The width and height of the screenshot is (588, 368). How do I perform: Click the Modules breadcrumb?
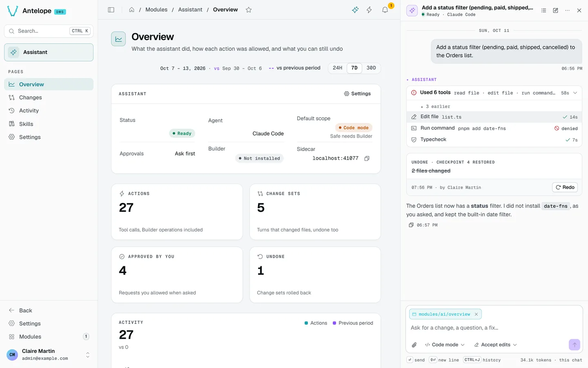click(156, 10)
